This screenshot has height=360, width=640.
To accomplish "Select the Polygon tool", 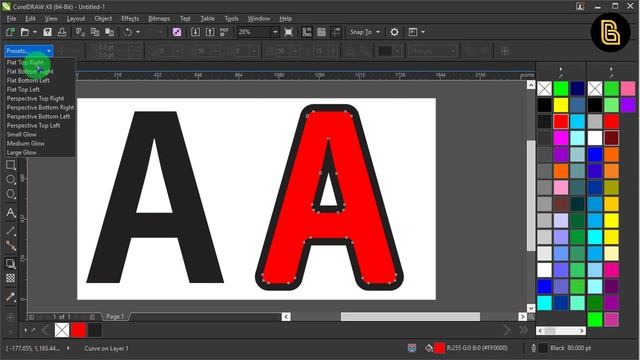I will [11, 194].
